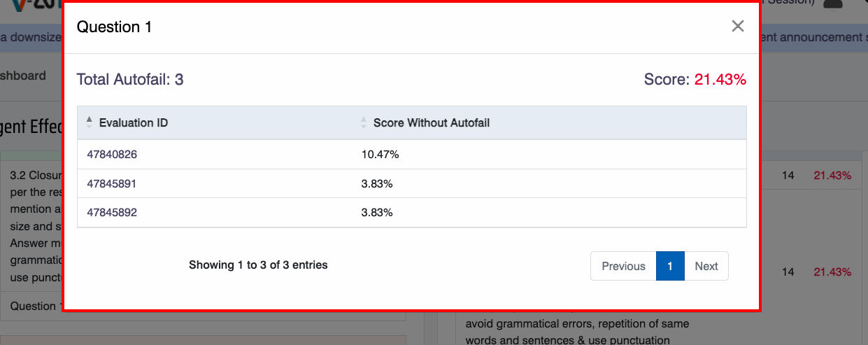
Task: Sort table by Score Without Autofail header
Action: [431, 122]
